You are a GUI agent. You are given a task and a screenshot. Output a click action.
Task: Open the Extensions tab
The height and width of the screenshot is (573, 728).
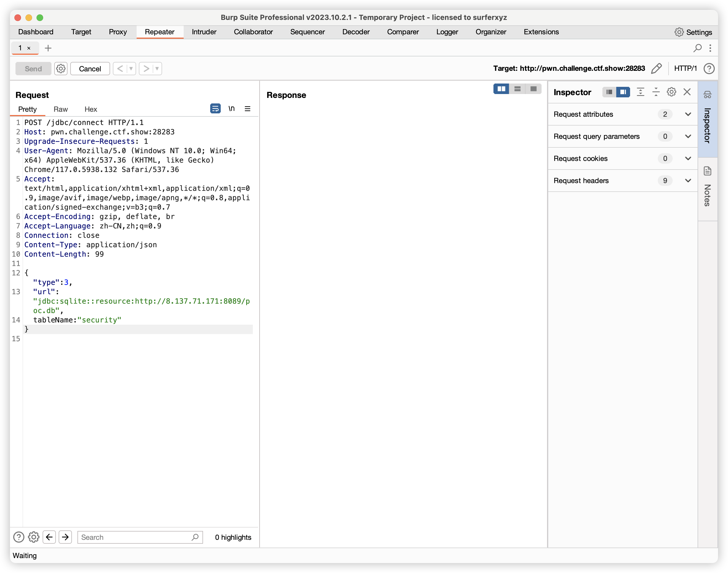[541, 32]
